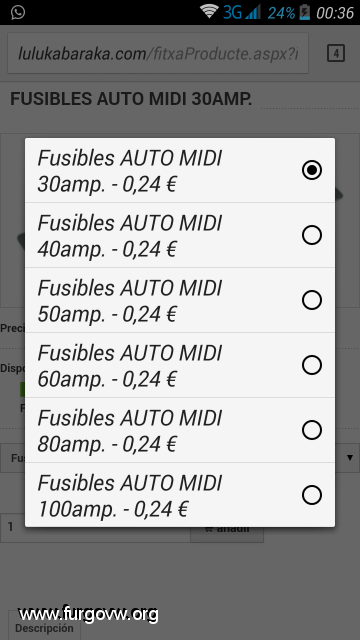
Task: Tap the WhatsApp notification icon
Action: 18,12
